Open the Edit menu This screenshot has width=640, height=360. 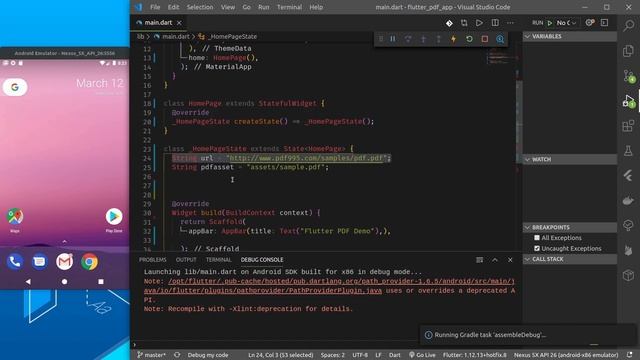(x=173, y=7)
